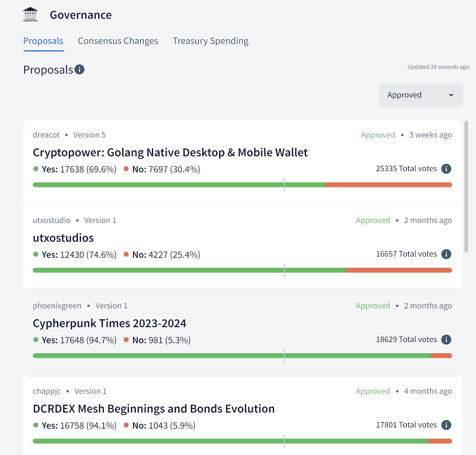Click the dropdown arrow in Approved filter
The width and height of the screenshot is (476, 455).
click(451, 95)
